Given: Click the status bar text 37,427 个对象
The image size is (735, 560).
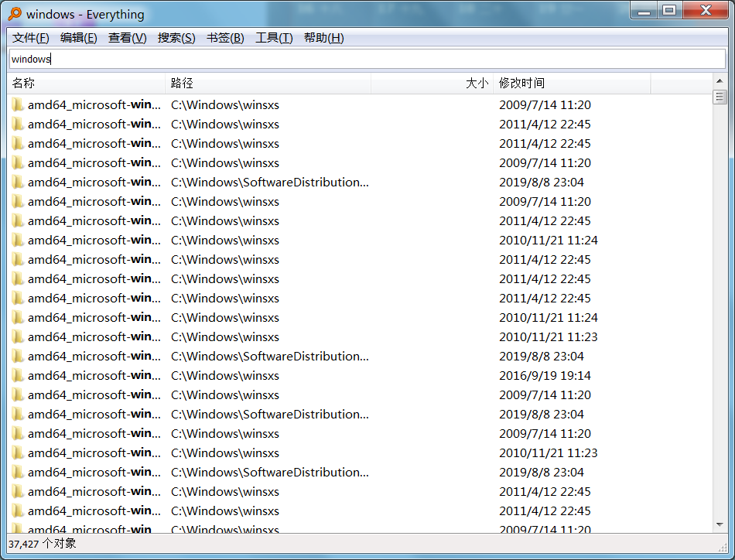Looking at the screenshot, I should [x=43, y=544].
